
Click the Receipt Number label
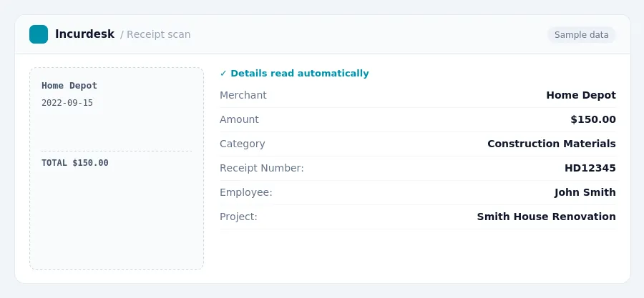click(262, 168)
